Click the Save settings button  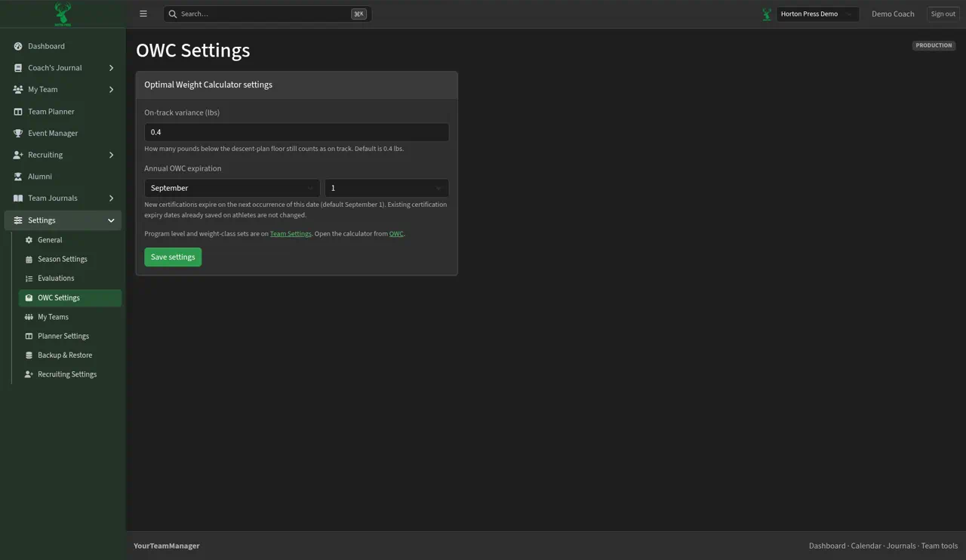[173, 257]
